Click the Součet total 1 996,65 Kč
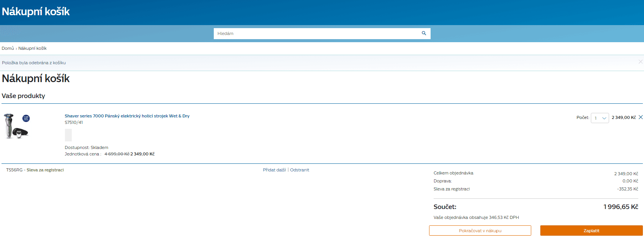This screenshot has width=644, height=236. (x=621, y=207)
